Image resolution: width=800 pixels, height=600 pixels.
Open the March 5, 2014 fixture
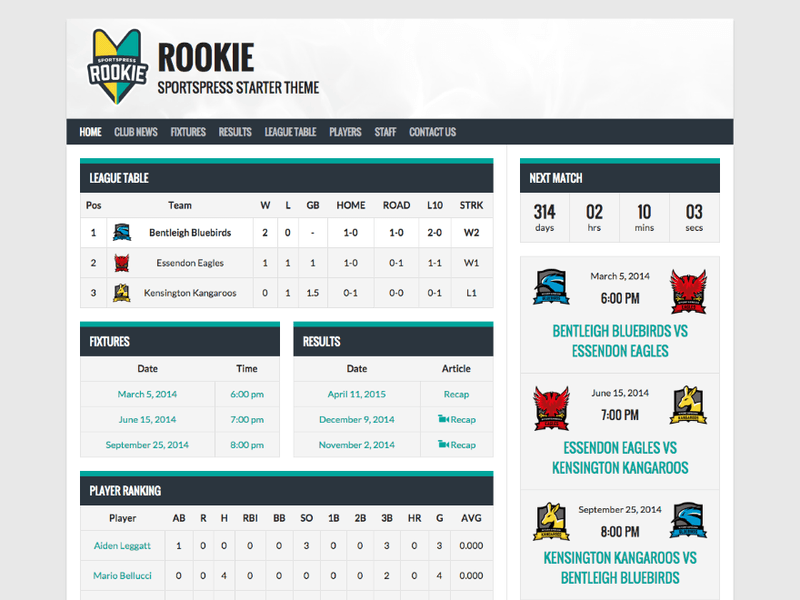point(147,394)
